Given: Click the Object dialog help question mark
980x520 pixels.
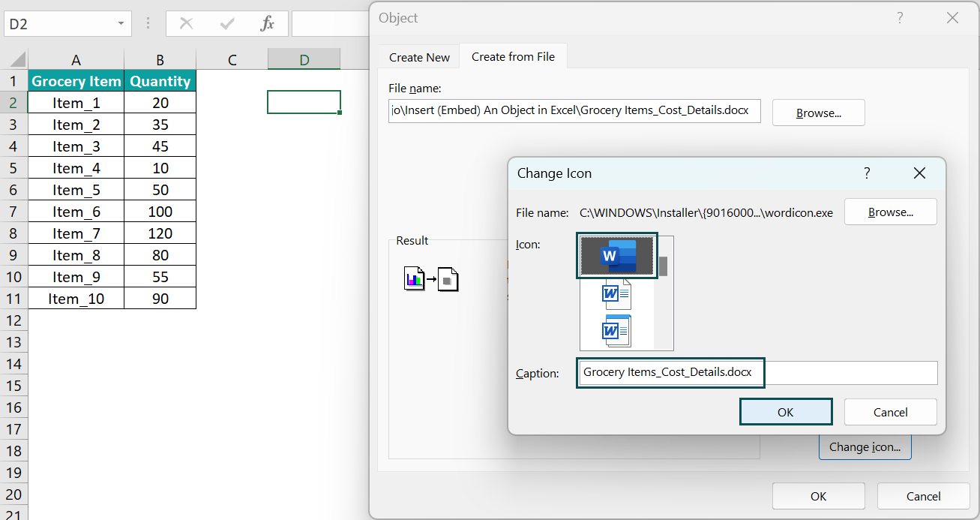Looking at the screenshot, I should pyautogui.click(x=900, y=18).
